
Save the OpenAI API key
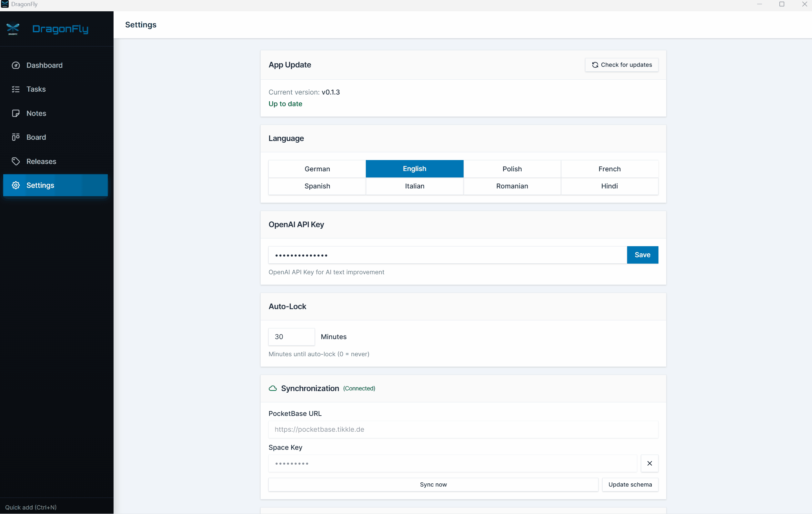point(642,255)
